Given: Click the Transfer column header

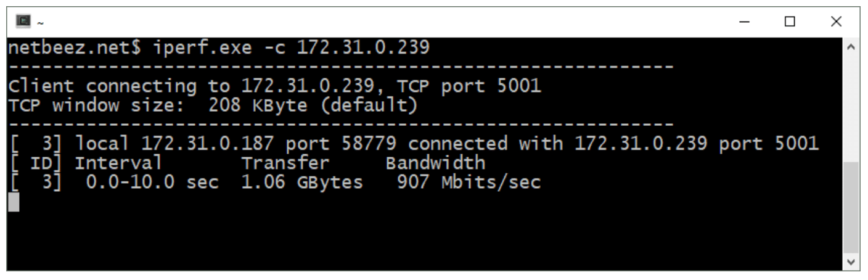Looking at the screenshot, I should click(x=285, y=163).
